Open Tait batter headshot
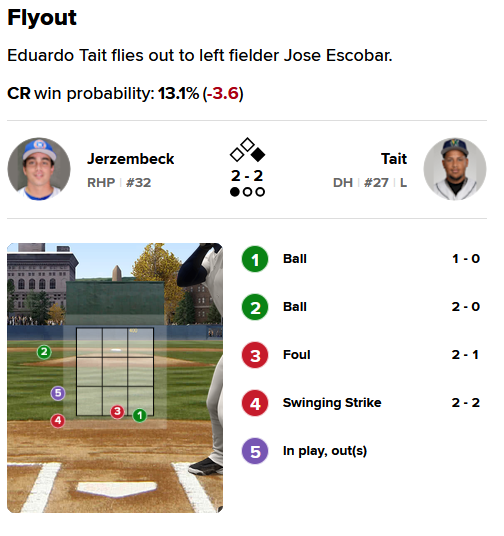 (455, 169)
